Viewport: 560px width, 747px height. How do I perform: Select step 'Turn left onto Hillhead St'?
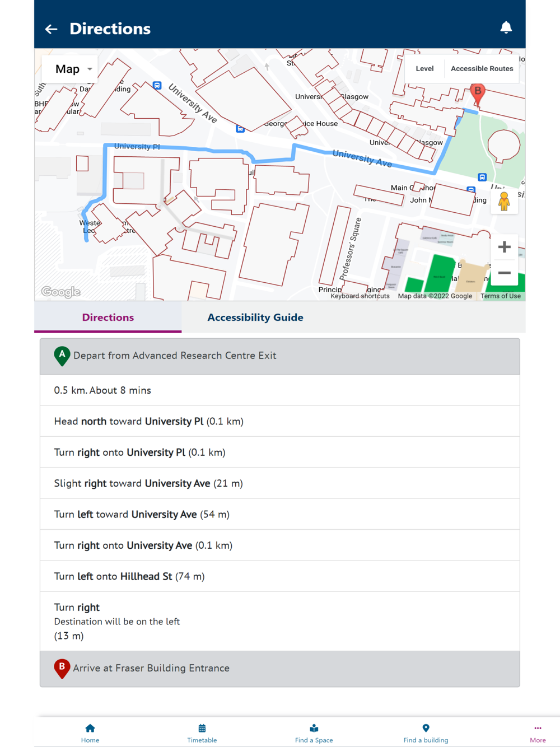[x=280, y=576]
